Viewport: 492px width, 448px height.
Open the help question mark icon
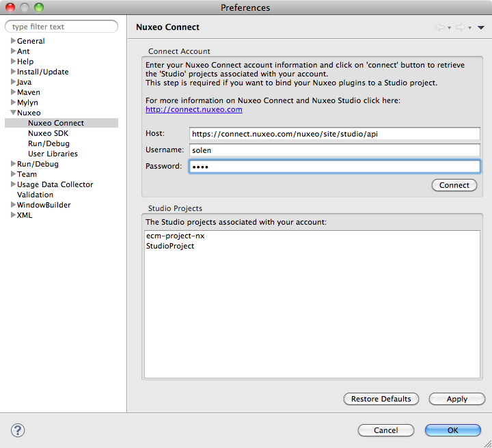tap(18, 430)
